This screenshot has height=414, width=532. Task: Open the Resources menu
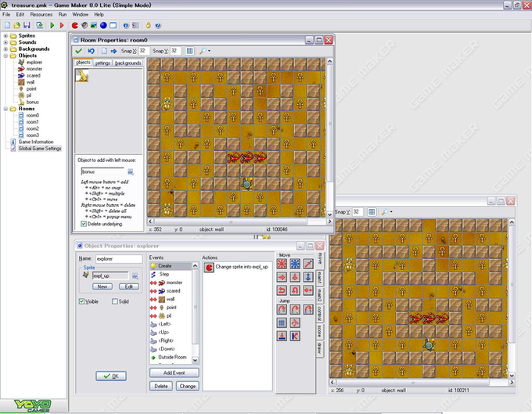pyautogui.click(x=41, y=15)
